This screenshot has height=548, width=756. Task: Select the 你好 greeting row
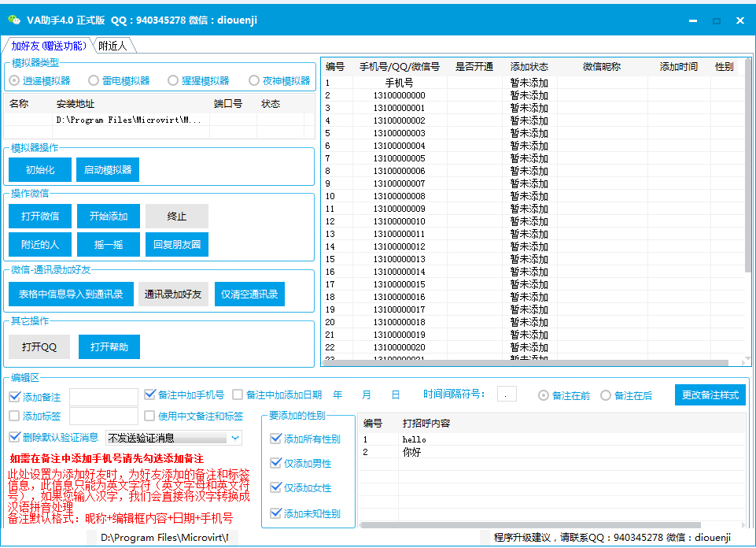[552, 452]
